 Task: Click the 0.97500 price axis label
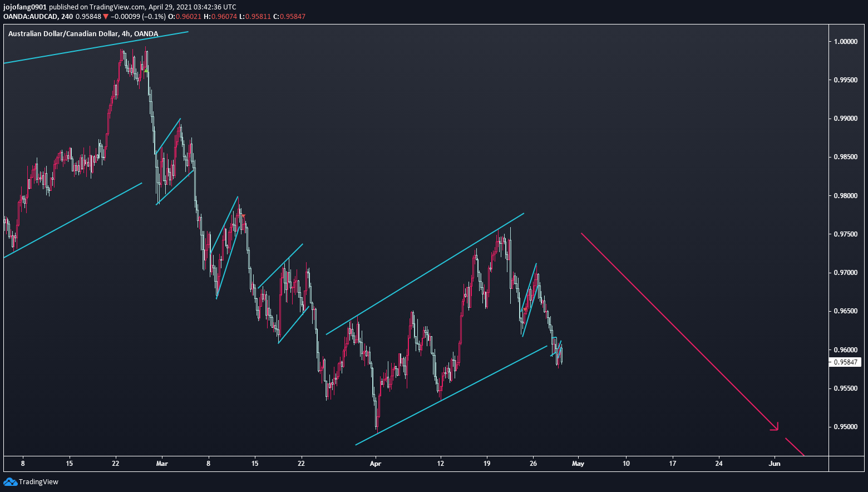845,234
